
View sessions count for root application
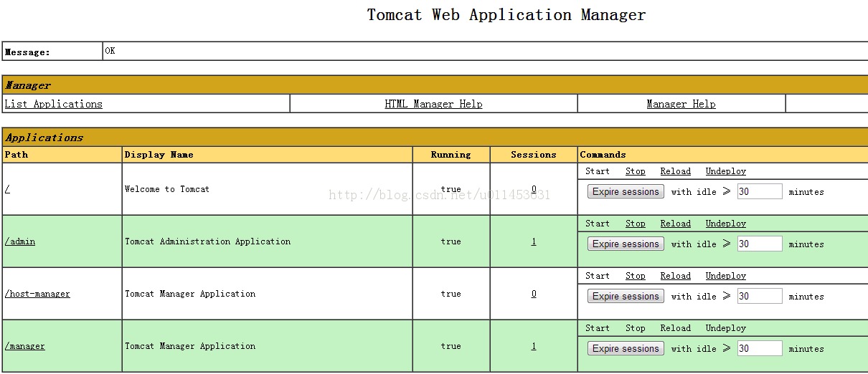534,189
